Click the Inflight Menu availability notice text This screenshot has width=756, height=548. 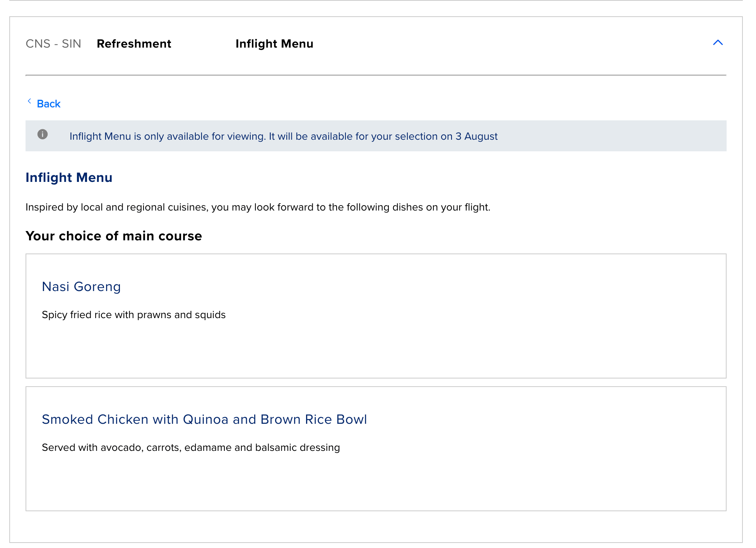point(283,136)
